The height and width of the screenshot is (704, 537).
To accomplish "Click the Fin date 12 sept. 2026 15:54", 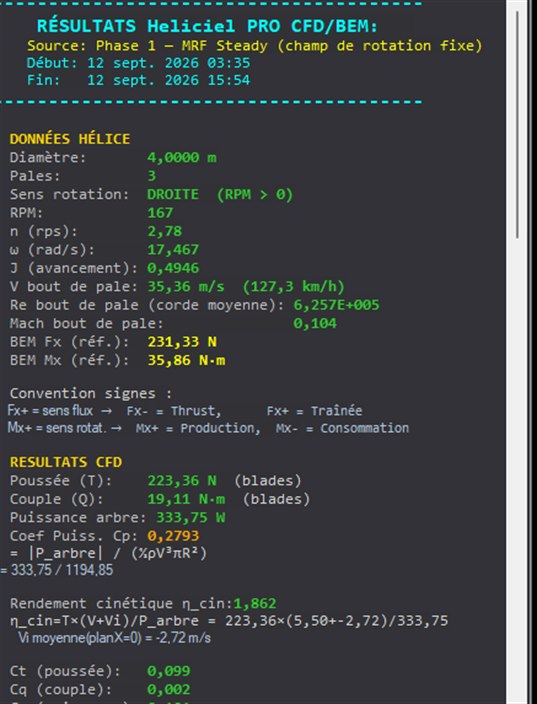I will 168,80.
